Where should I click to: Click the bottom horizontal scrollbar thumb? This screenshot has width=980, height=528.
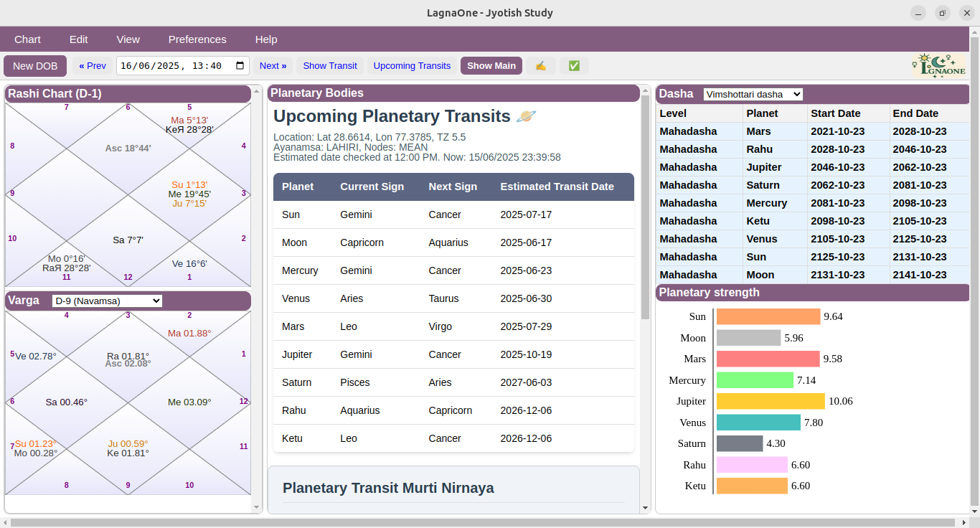(x=483, y=522)
